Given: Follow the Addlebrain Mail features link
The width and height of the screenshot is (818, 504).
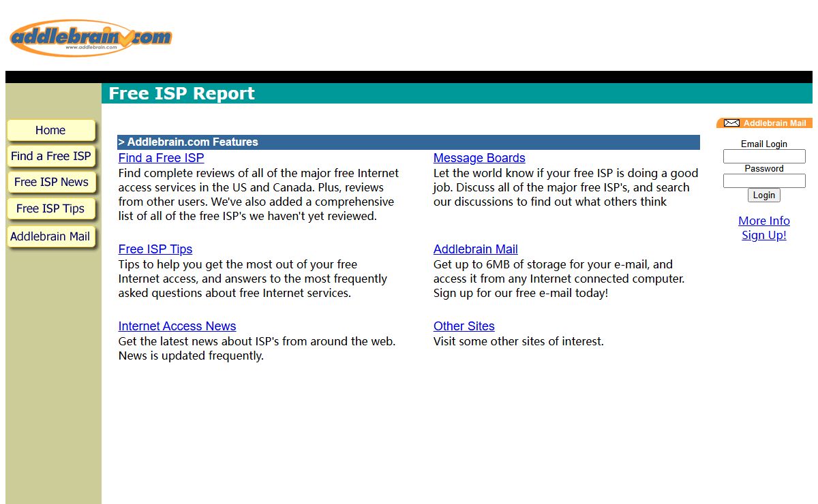Looking at the screenshot, I should pos(476,249).
